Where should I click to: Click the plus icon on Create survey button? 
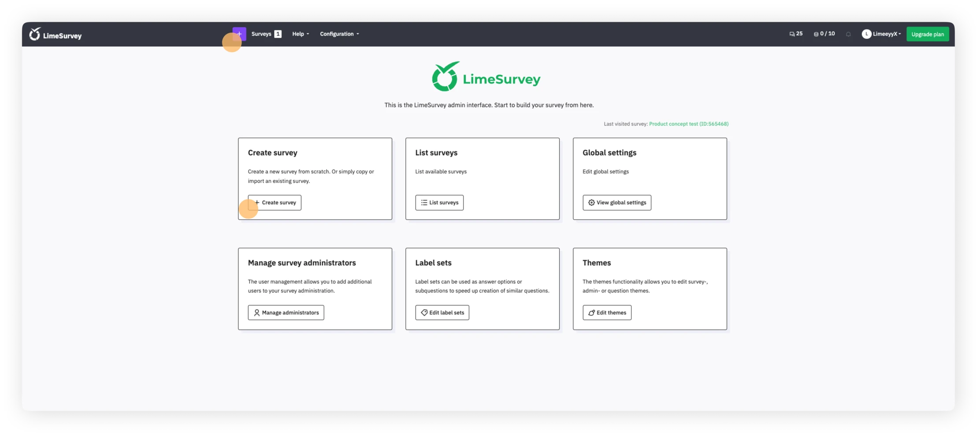pos(257,202)
